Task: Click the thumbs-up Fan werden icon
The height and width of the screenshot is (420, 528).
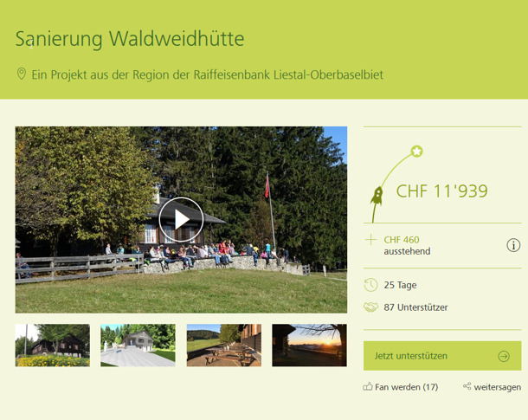Action: click(368, 386)
